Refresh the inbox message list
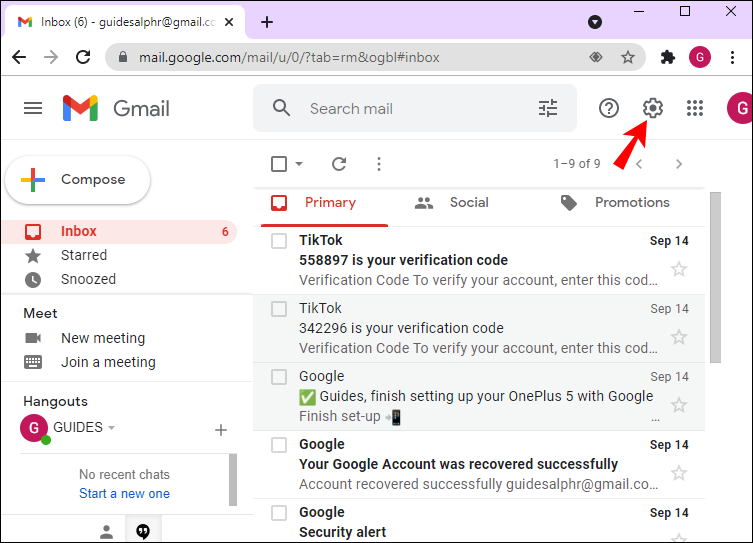The height and width of the screenshot is (543, 753). tap(339, 164)
